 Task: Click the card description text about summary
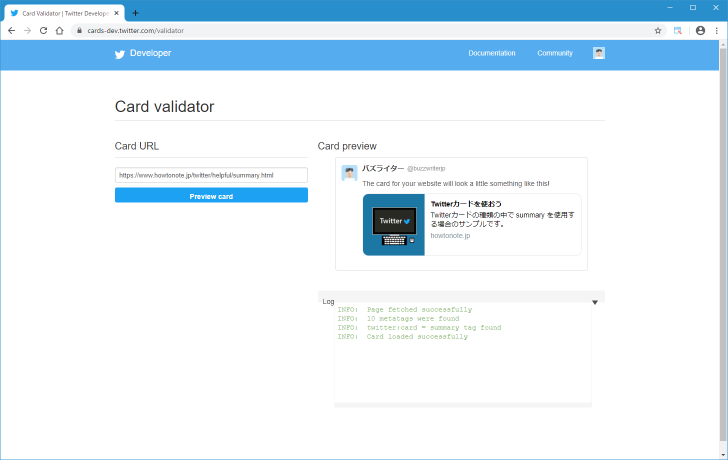pyautogui.click(x=502, y=220)
